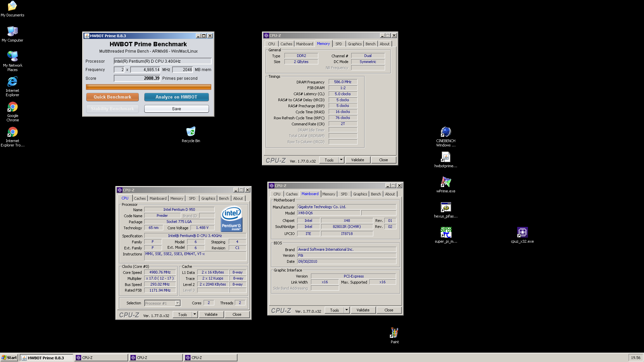Click CPU-Z CPU window title icon
Image resolution: width=644 pixels, height=362 pixels.
coord(120,190)
